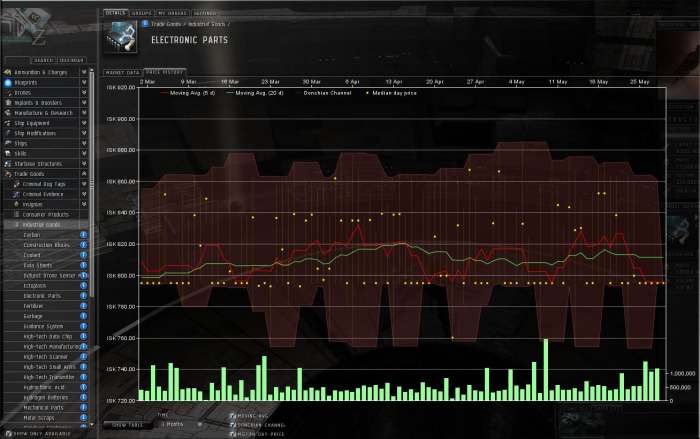700x439 pixels.
Task: Open info icon for High-Tech Scanner
Action: pos(83,357)
